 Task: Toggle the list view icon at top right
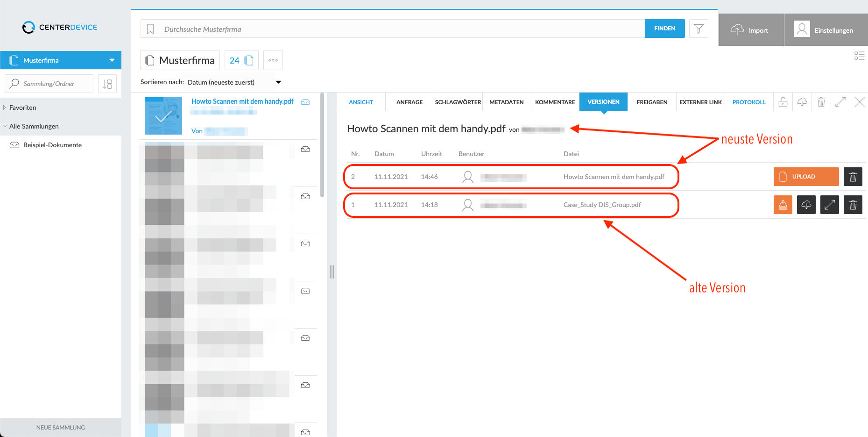click(859, 56)
